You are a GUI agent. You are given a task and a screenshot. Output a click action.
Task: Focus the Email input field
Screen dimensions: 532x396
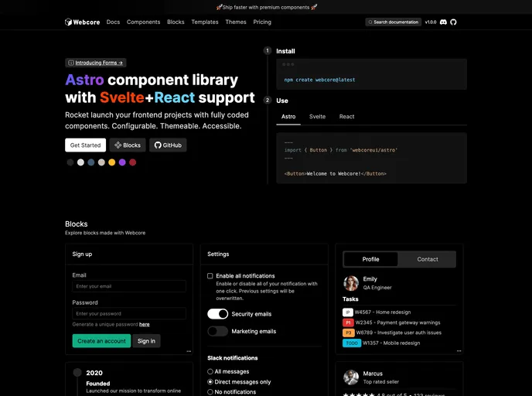(x=129, y=286)
